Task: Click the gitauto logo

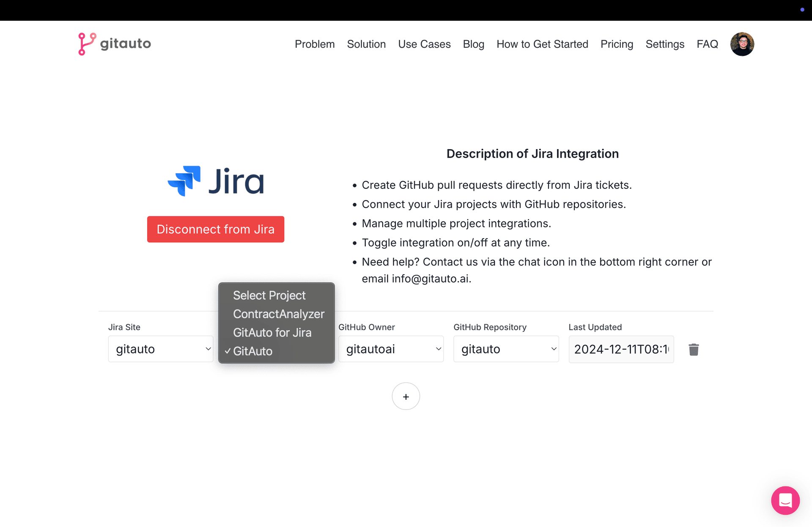Action: tap(114, 44)
